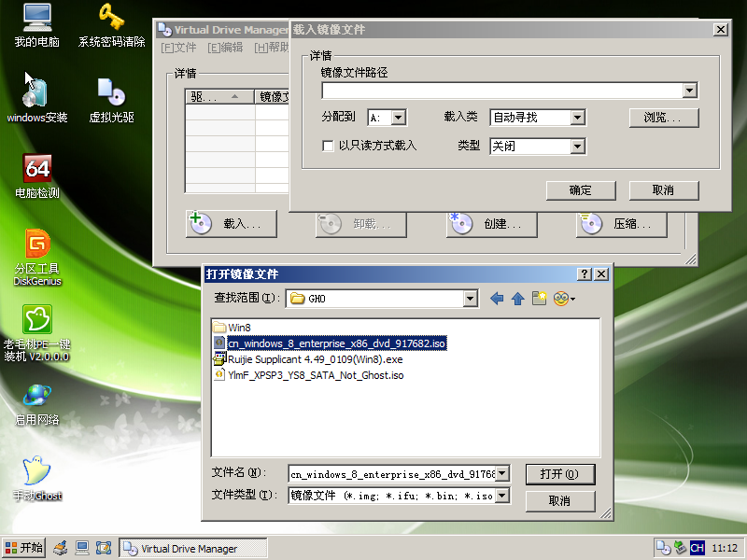
Task: Click the network tray icon
Action: pos(680,548)
